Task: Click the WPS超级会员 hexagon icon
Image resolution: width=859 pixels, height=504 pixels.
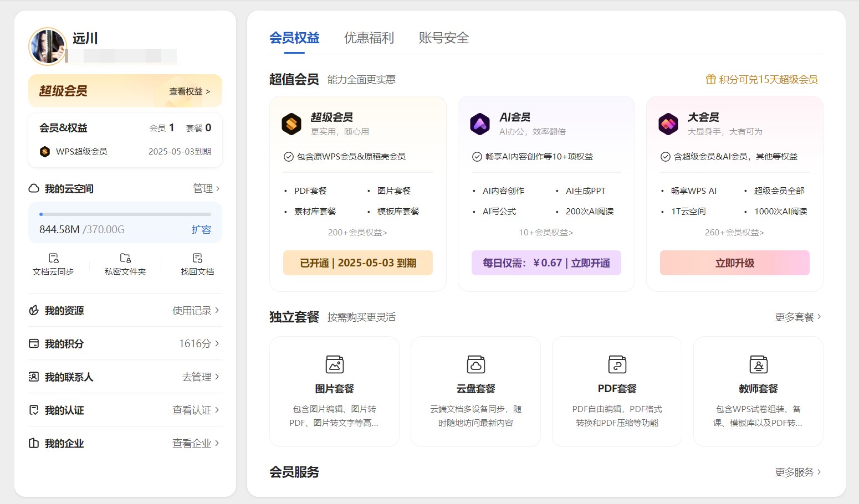Action: point(45,152)
